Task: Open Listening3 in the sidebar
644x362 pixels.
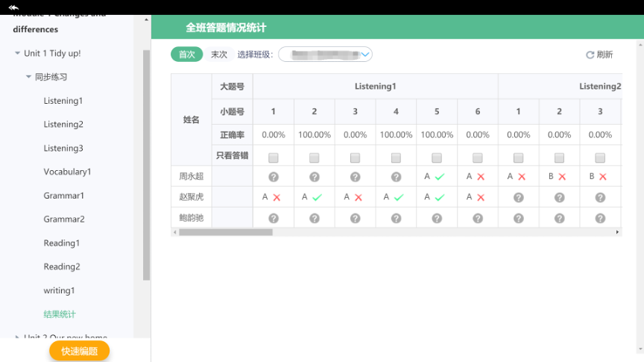Action: point(63,148)
